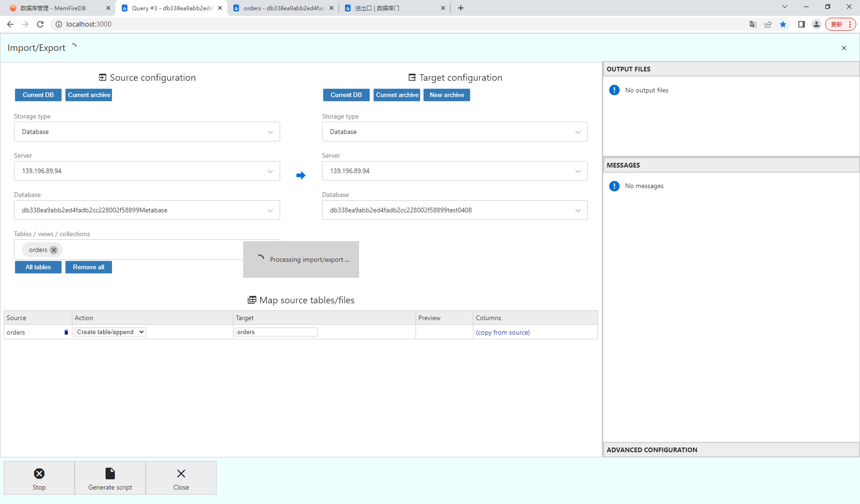Viewport: 860px width, 504px height.
Task: Bookmark this page with the star icon
Action: click(783, 24)
